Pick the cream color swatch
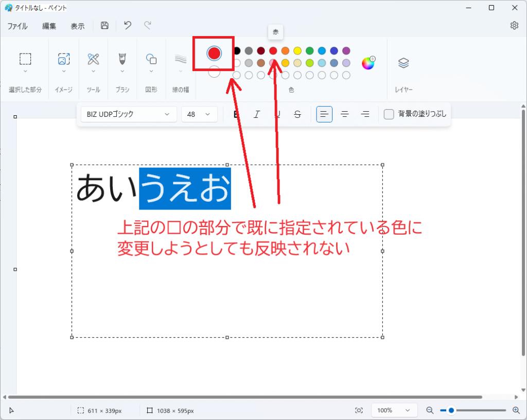 coord(297,63)
